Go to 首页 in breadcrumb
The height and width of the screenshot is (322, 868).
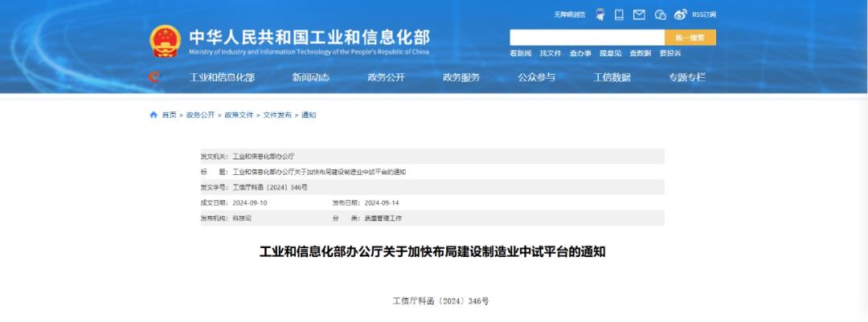click(x=169, y=115)
